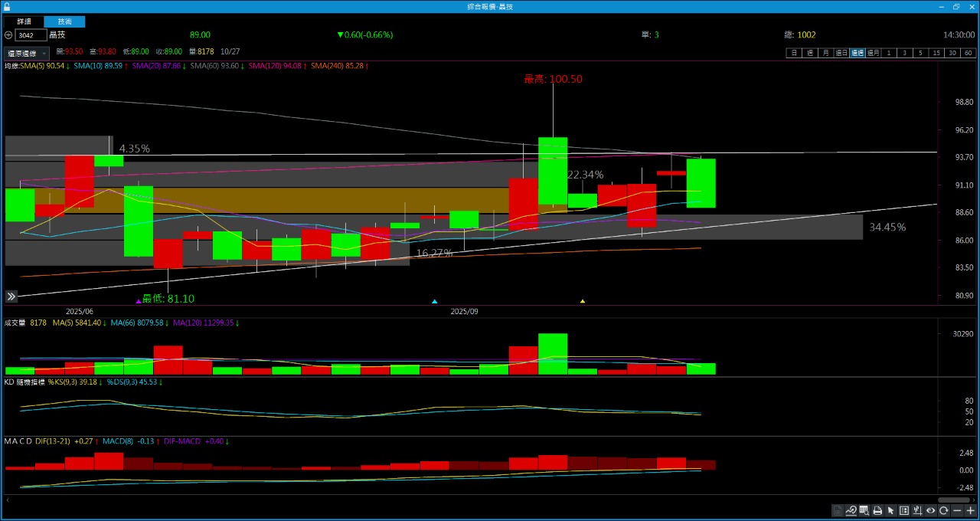Screen dimensions: 980x521
Task: Click the stock code field 3042
Action: [31, 35]
